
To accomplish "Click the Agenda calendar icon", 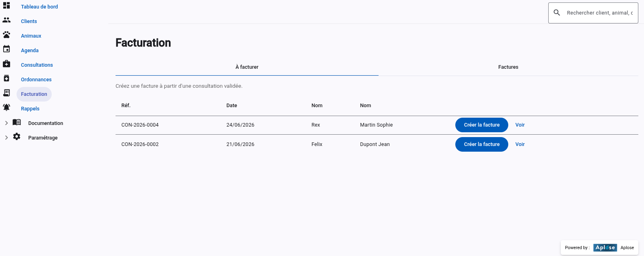I will (6, 49).
